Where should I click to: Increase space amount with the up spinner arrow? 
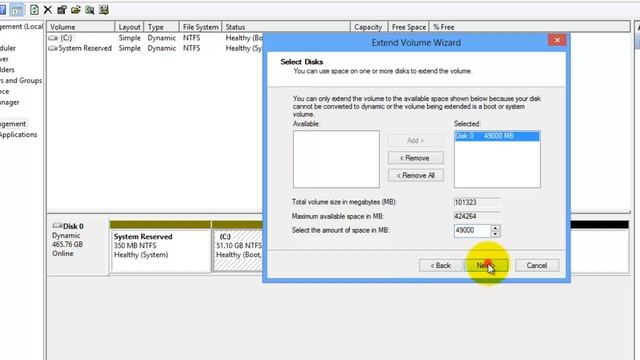tap(495, 228)
